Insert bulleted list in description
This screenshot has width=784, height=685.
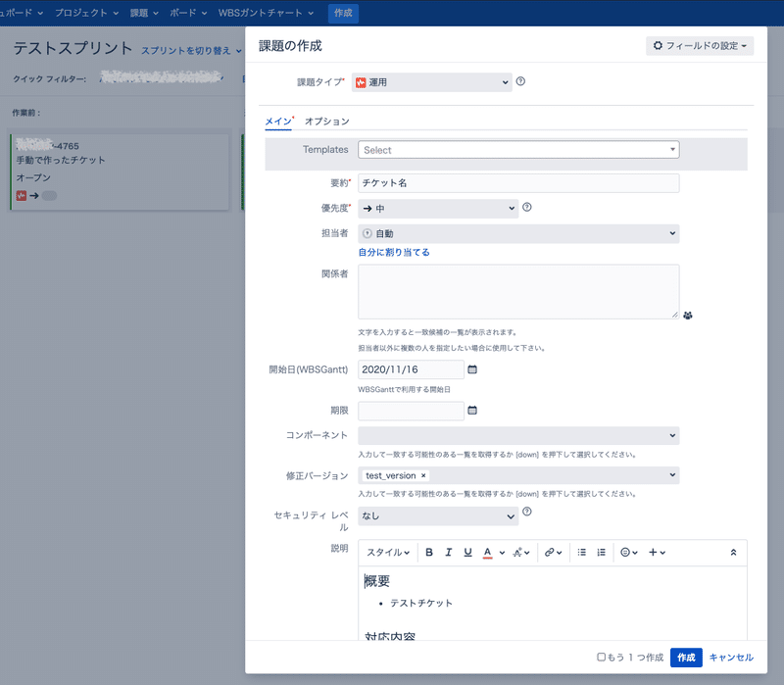click(x=582, y=553)
